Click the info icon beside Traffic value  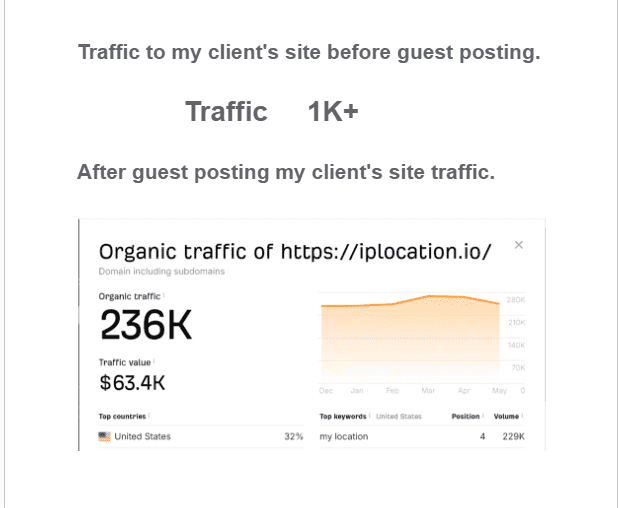[154, 361]
